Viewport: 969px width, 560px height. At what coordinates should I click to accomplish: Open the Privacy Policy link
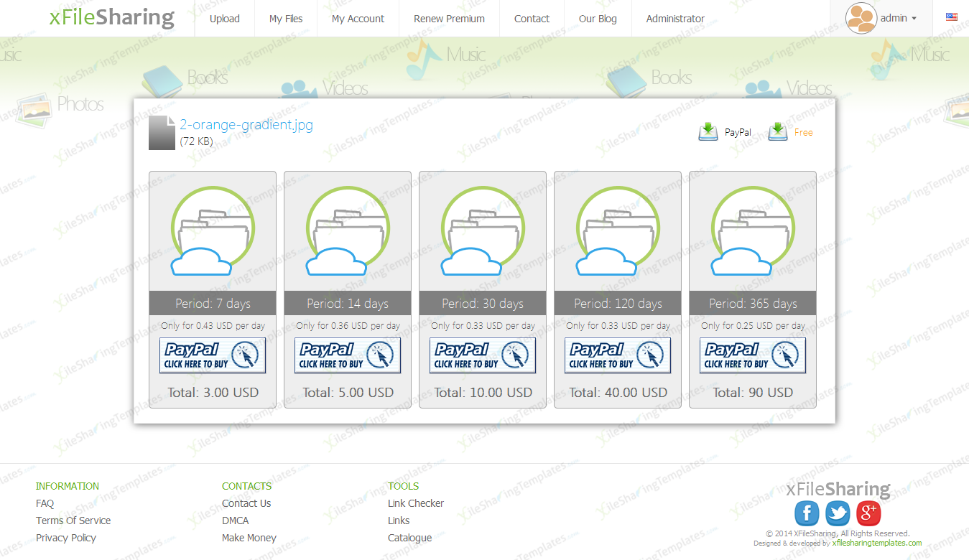[66, 538]
